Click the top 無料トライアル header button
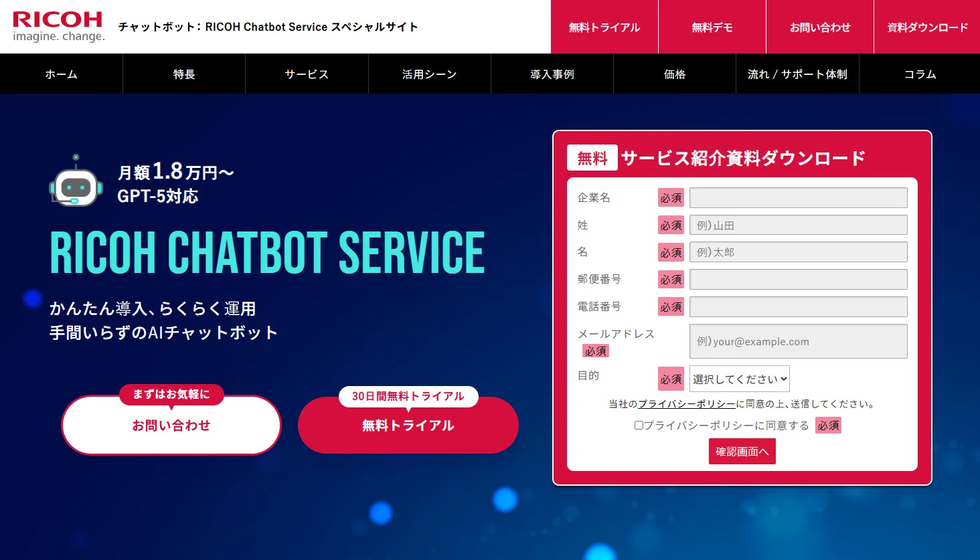 coord(604,27)
